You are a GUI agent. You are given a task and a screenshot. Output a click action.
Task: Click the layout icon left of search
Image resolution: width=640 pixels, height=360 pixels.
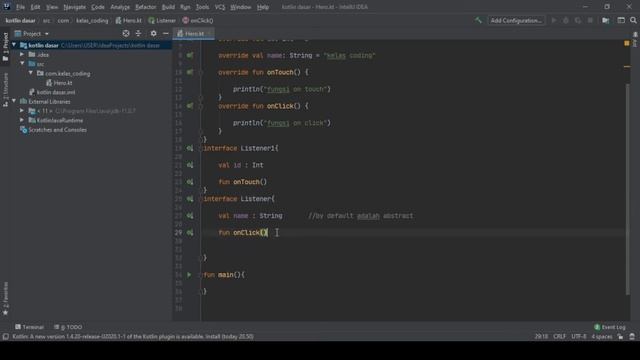[x=621, y=20]
